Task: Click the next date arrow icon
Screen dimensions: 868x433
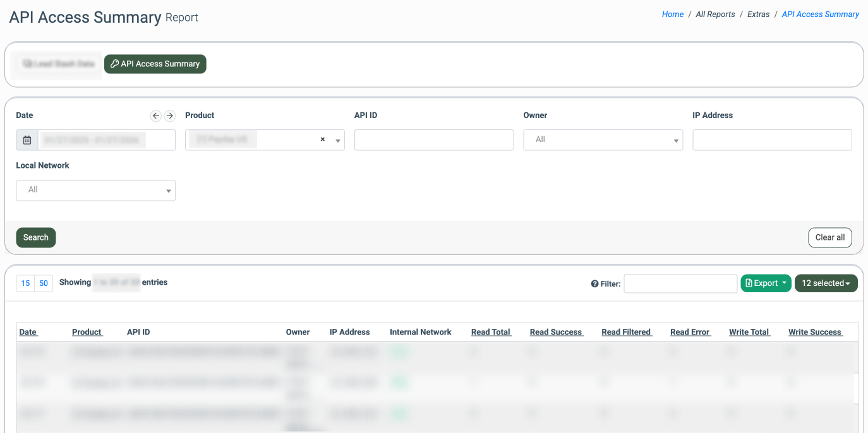Action: tap(169, 116)
